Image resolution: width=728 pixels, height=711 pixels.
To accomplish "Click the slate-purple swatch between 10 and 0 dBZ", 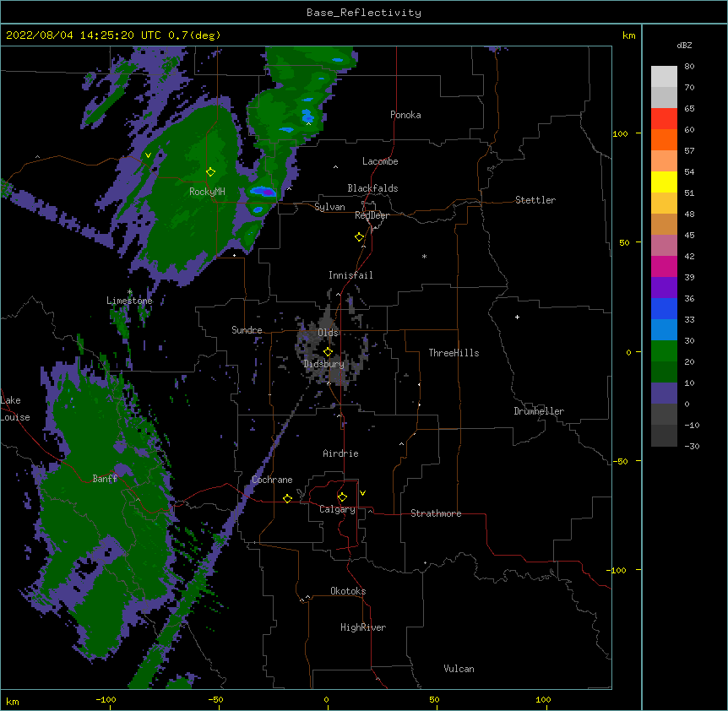I will pos(664,393).
